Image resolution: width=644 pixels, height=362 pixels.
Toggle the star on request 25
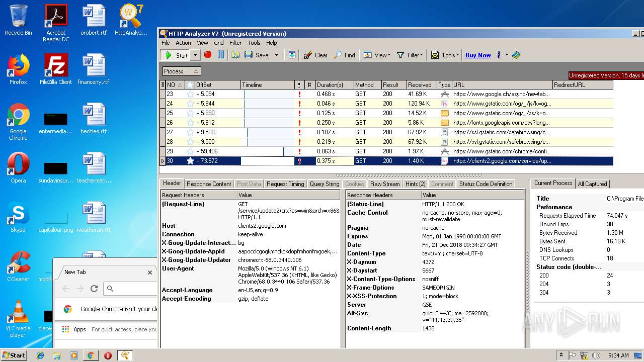point(190,113)
